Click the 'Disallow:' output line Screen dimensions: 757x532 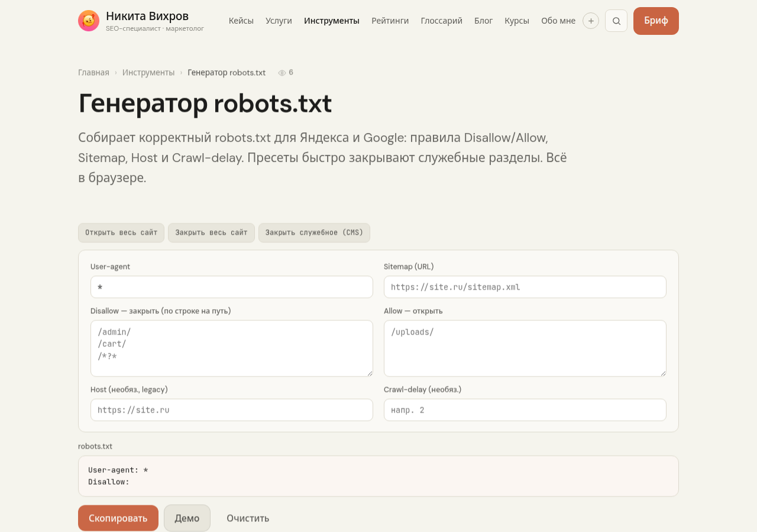109,482
